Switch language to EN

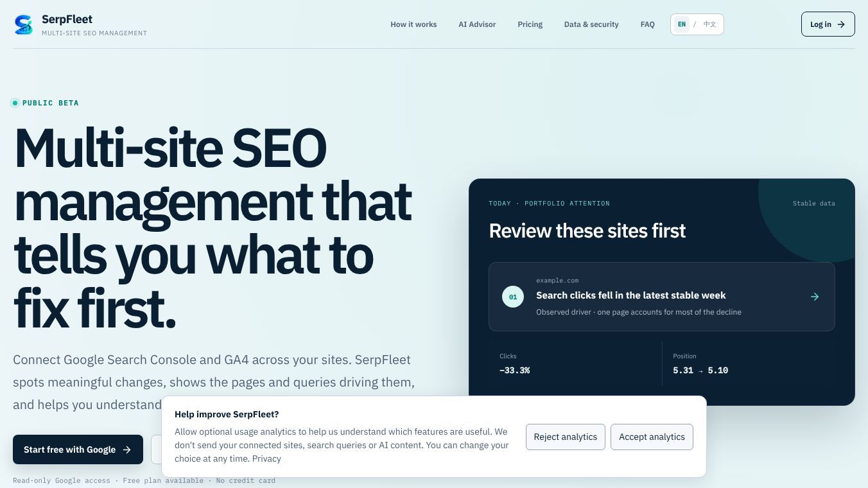tap(682, 24)
